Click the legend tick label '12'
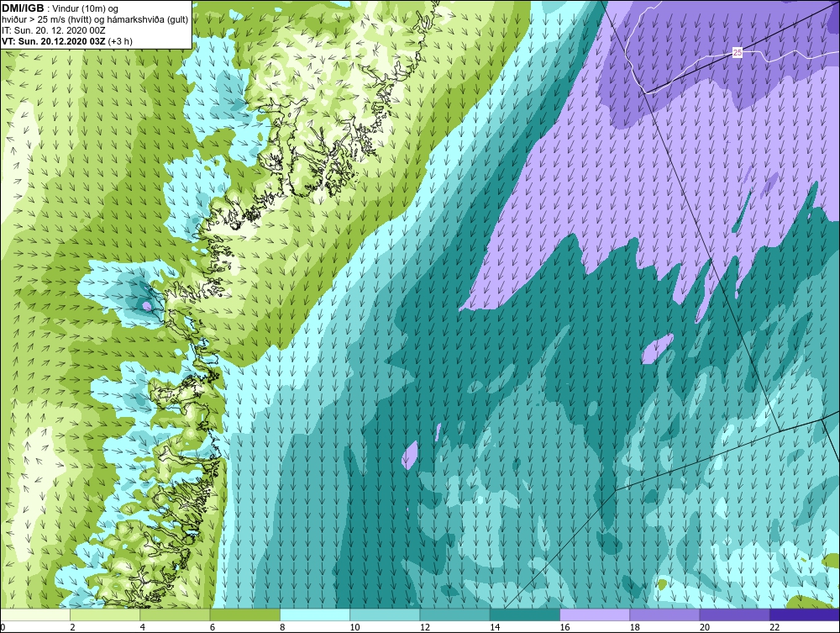The width and height of the screenshot is (840, 633). point(425,628)
